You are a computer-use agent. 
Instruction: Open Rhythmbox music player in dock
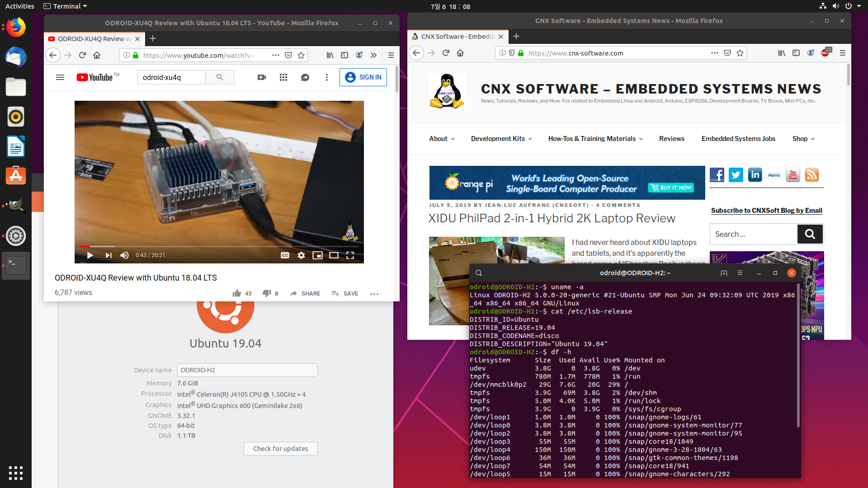pos(16,117)
